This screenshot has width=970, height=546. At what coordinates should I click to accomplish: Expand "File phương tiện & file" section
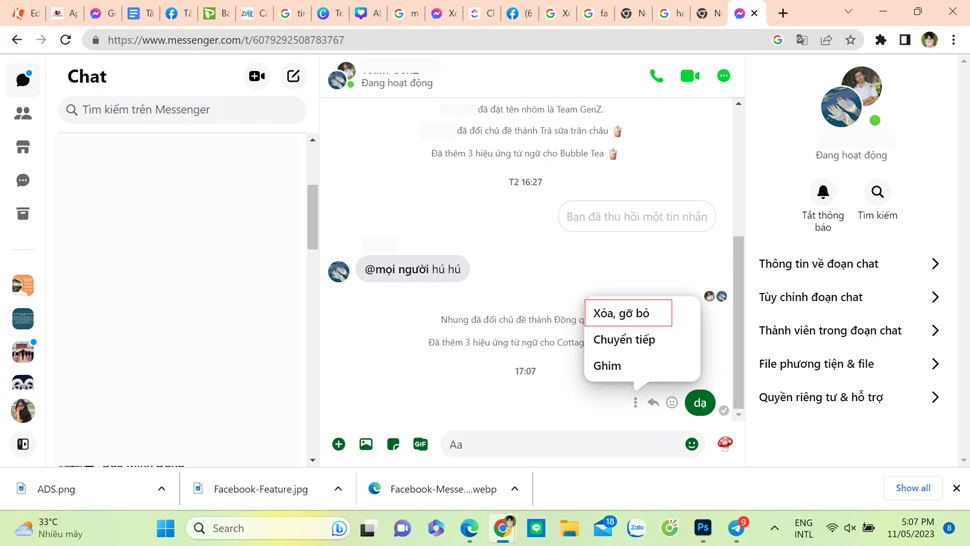(x=850, y=364)
